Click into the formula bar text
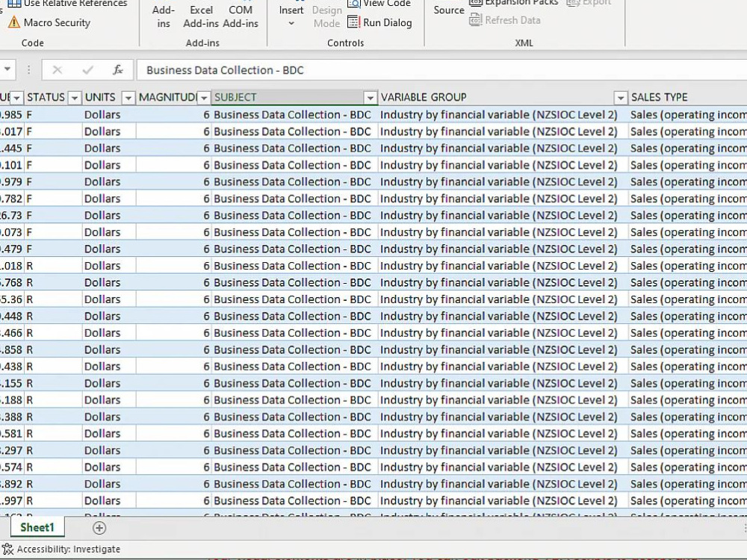This screenshot has width=747, height=560. 441,70
